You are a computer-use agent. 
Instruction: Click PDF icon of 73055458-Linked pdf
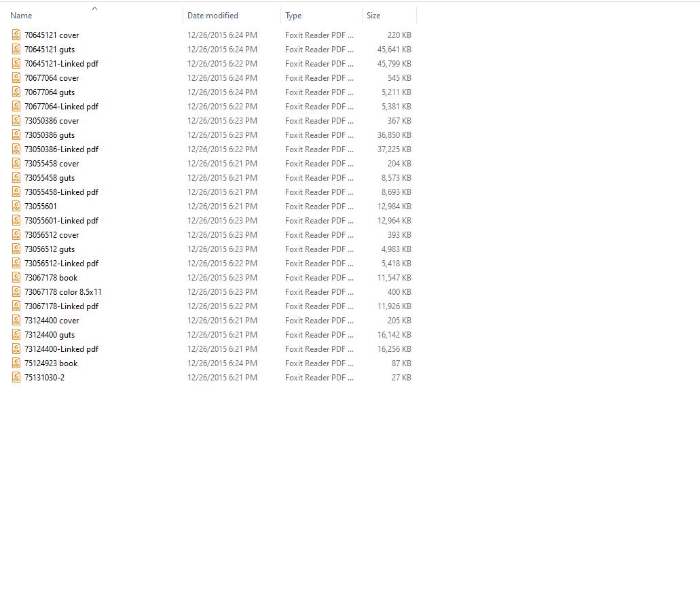pyautogui.click(x=16, y=192)
